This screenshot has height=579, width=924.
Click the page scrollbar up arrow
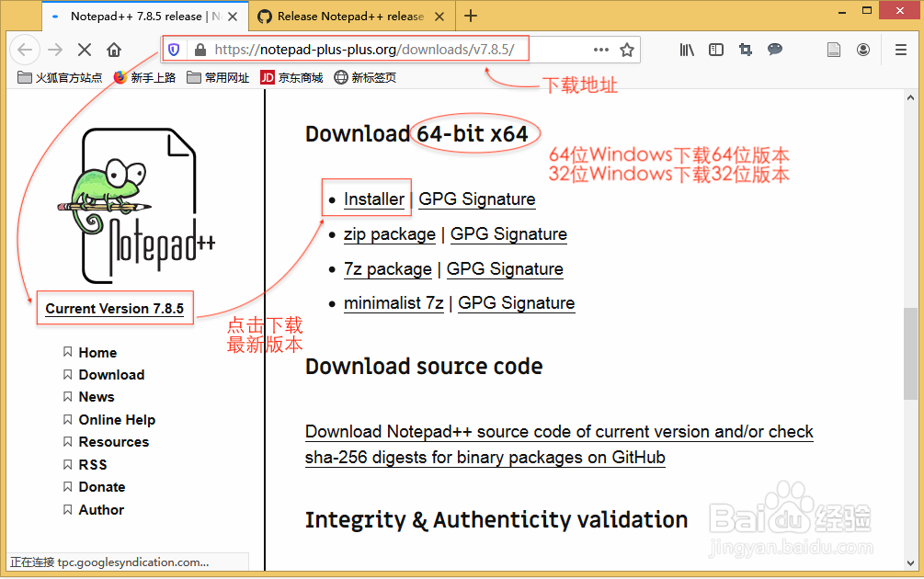pos(910,97)
